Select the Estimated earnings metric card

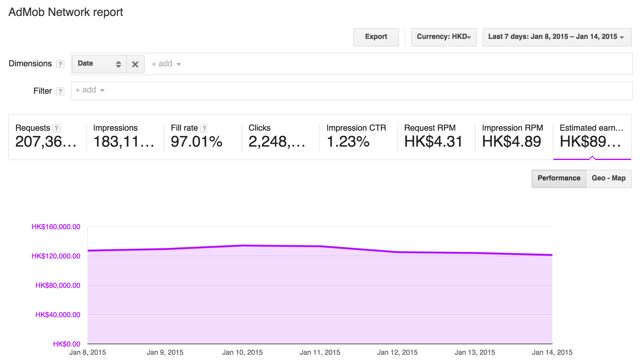coord(592,137)
